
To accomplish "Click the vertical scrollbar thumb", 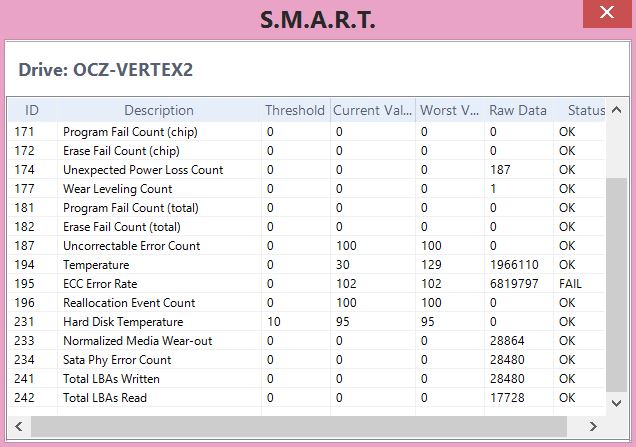I will (617, 285).
